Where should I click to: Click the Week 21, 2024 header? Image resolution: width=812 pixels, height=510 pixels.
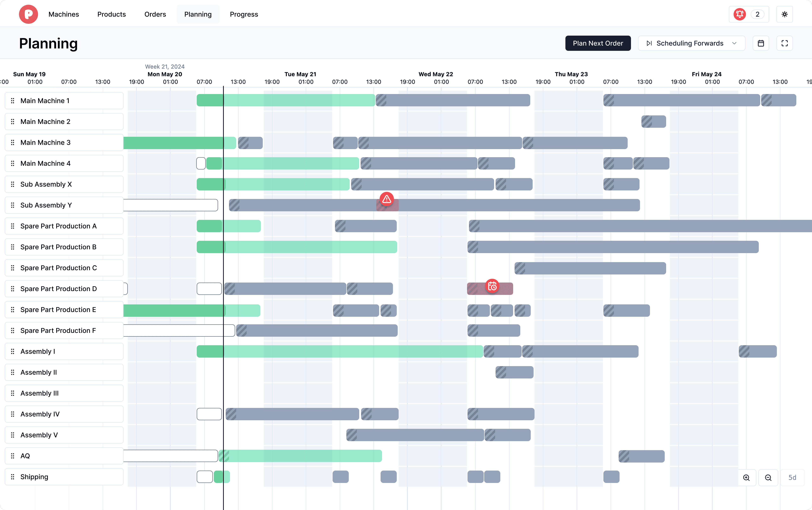(x=165, y=66)
